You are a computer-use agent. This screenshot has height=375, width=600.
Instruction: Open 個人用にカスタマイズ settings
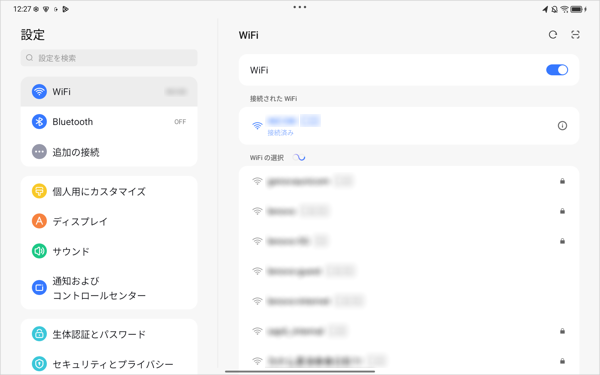[x=109, y=191]
